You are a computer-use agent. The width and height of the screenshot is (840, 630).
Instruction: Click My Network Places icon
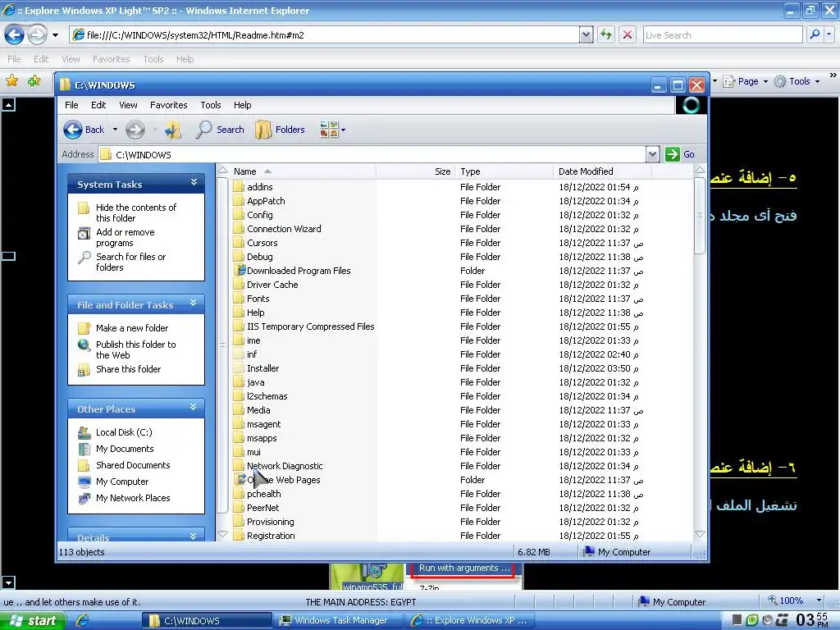click(x=84, y=498)
